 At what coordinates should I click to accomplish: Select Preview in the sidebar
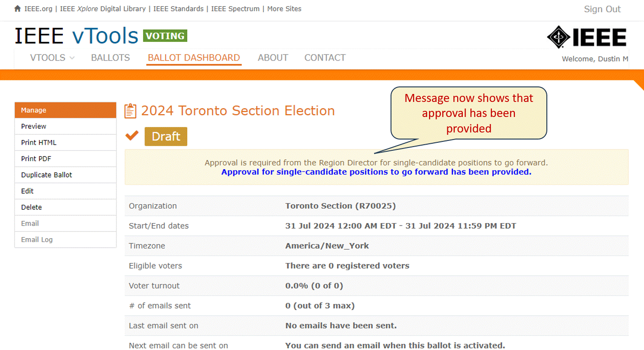[x=65, y=126]
